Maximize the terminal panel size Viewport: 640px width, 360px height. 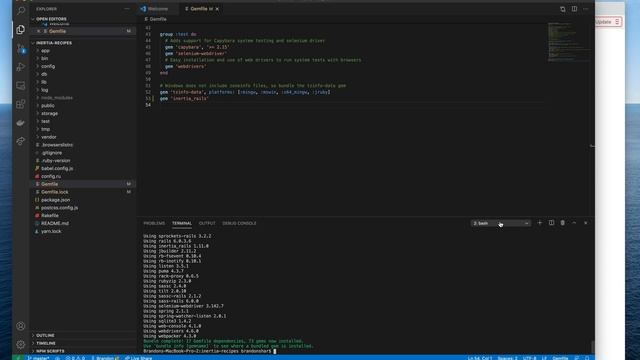click(x=574, y=223)
